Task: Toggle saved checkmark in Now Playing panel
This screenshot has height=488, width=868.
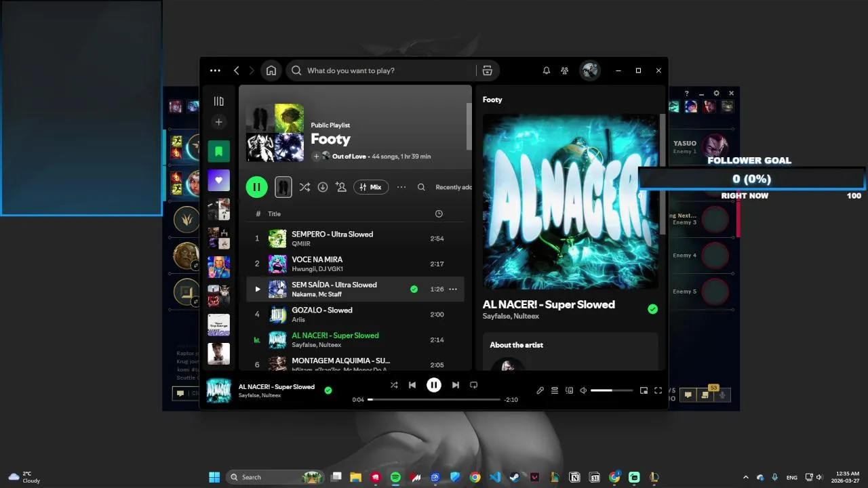Action: tap(652, 309)
